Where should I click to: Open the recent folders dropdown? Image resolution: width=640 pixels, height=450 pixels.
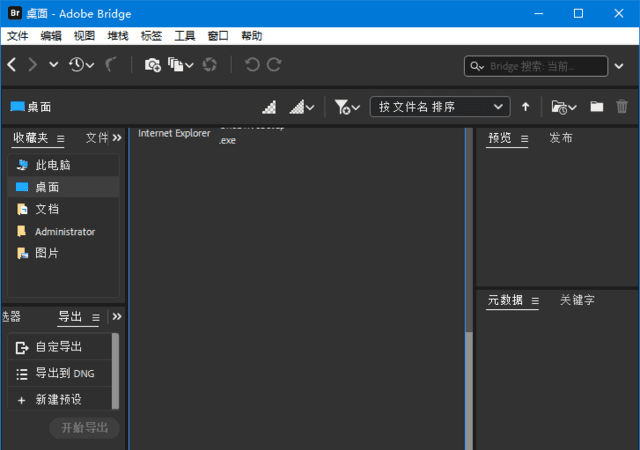(x=564, y=107)
